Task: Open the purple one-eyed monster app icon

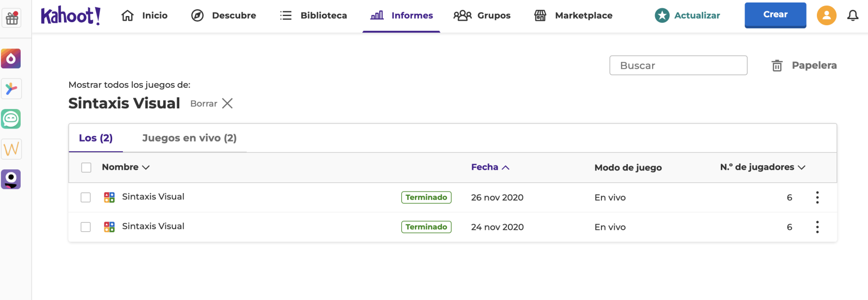Action: click(11, 179)
